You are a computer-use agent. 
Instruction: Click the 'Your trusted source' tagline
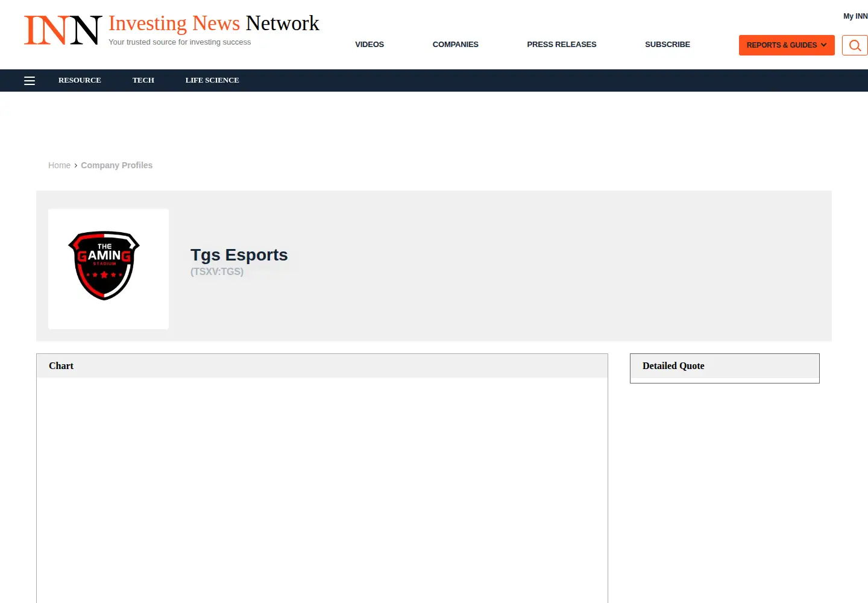[180, 42]
